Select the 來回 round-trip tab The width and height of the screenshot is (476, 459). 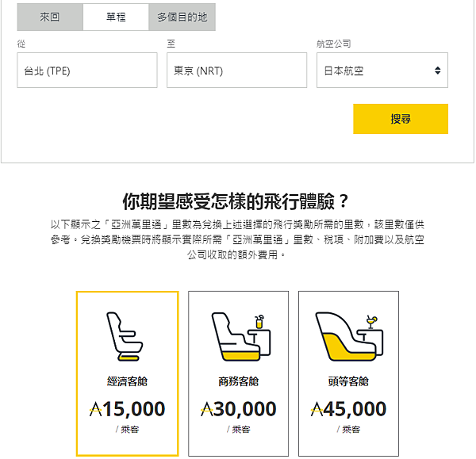point(49,17)
